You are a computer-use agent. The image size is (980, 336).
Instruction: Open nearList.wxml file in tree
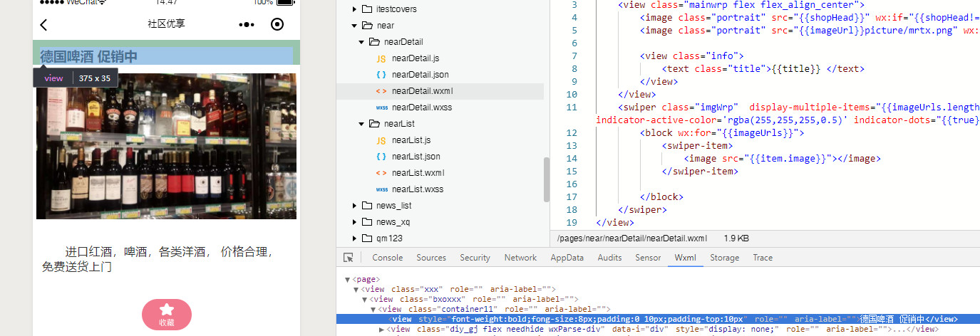pos(418,173)
